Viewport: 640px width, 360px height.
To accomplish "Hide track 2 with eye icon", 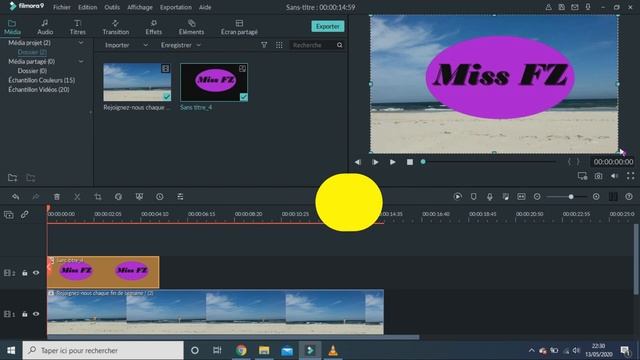I will 36,273.
